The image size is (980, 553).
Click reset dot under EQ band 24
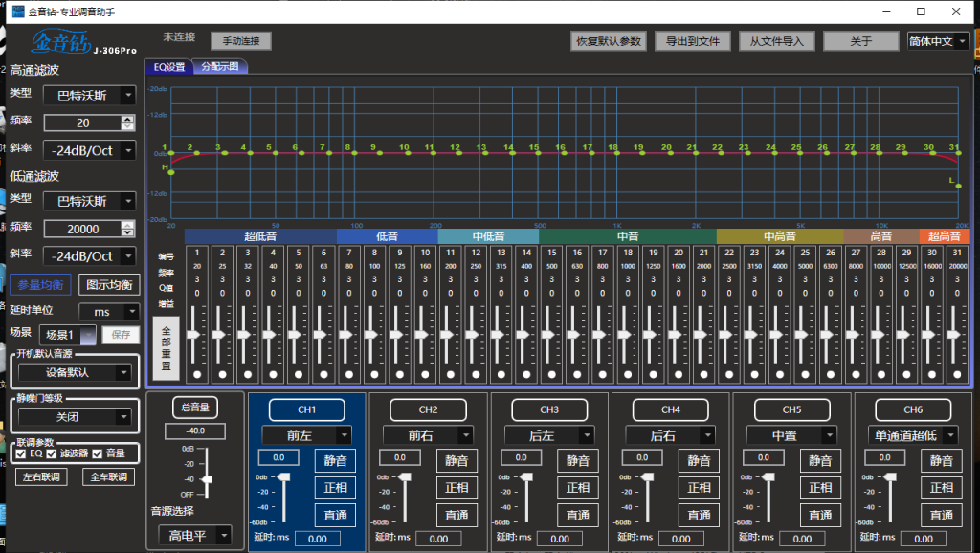(x=780, y=375)
